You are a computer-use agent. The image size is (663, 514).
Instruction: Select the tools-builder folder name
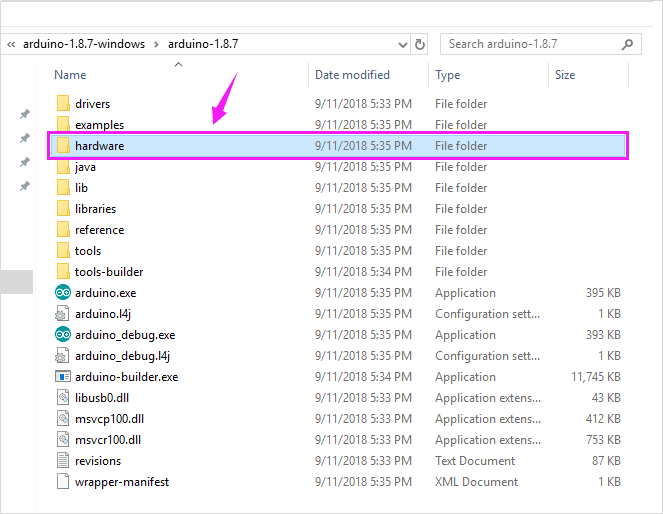tap(109, 271)
